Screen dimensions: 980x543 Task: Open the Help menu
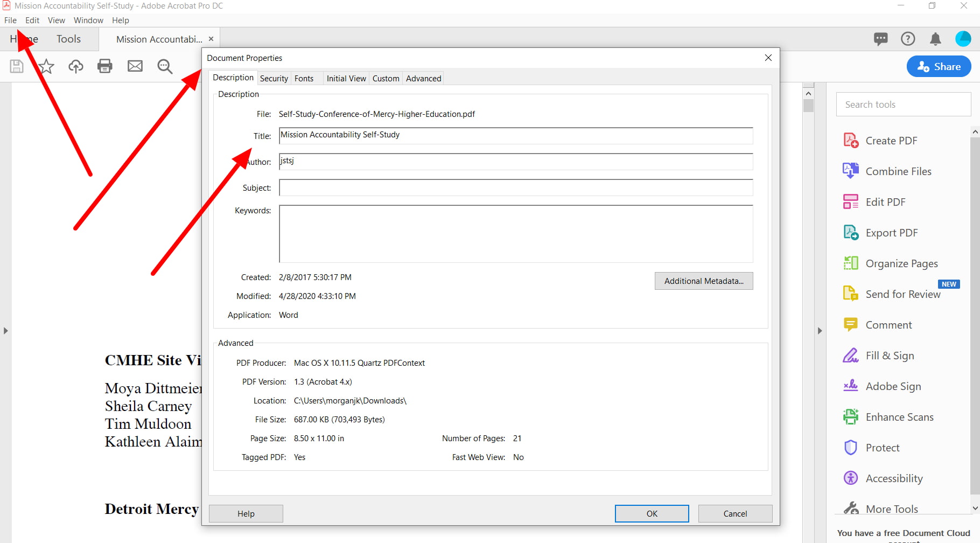pos(121,20)
